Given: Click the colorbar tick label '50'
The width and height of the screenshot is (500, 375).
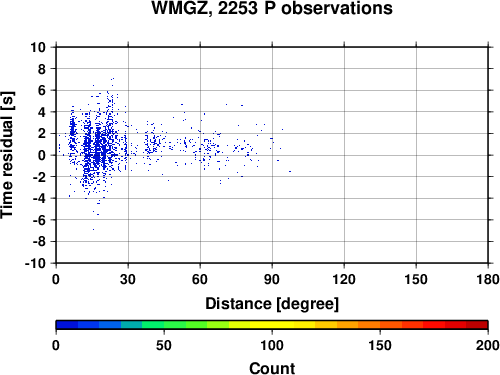Looking at the screenshot, I should pos(164,345).
